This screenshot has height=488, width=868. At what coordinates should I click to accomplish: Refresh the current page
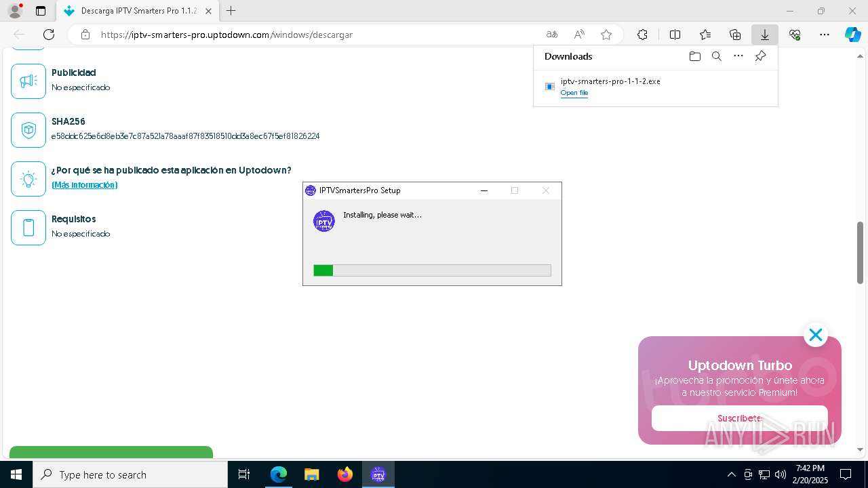(49, 35)
